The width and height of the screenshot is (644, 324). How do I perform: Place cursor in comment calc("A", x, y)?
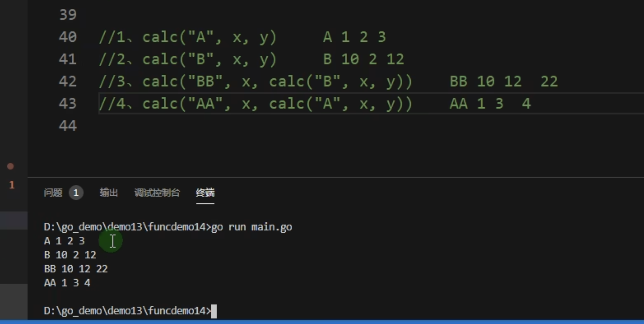[209, 37]
